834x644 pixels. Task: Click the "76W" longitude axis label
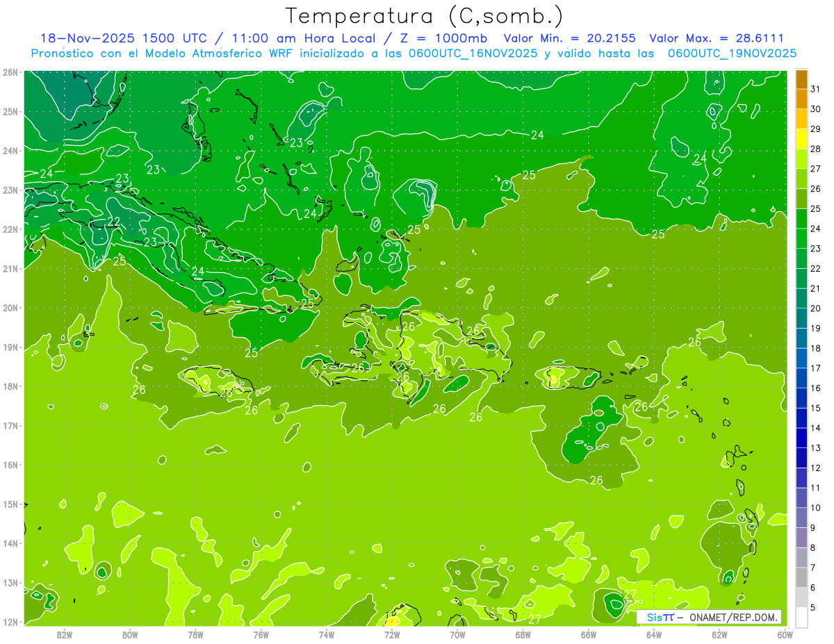point(261,634)
